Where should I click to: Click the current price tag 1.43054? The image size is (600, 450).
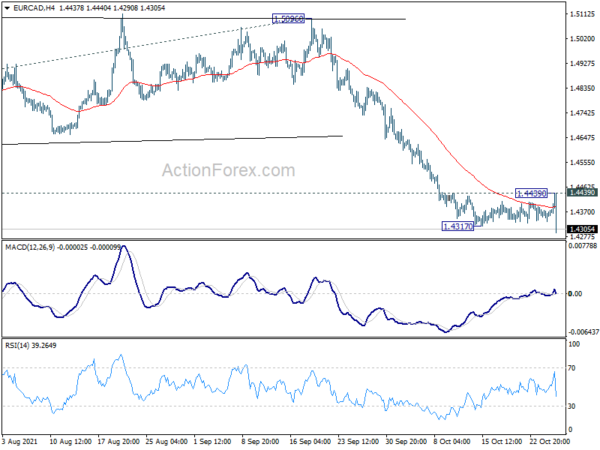582,229
